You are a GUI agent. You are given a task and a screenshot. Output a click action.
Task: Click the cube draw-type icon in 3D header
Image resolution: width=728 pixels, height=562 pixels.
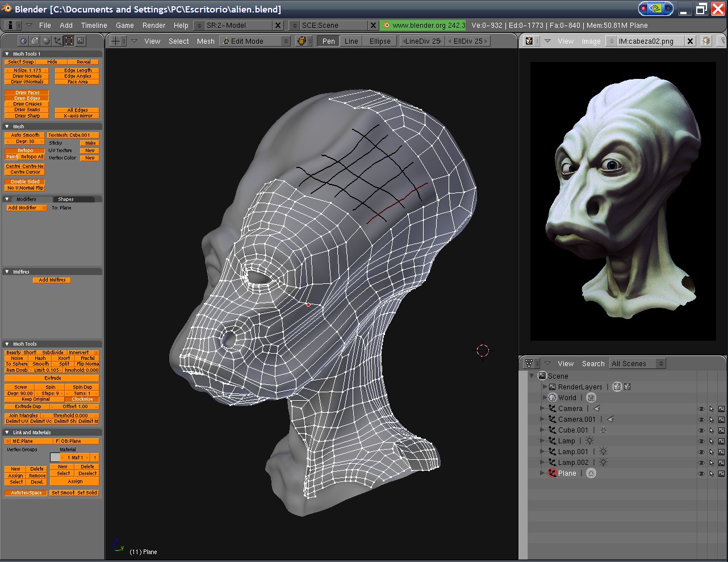[x=302, y=41]
